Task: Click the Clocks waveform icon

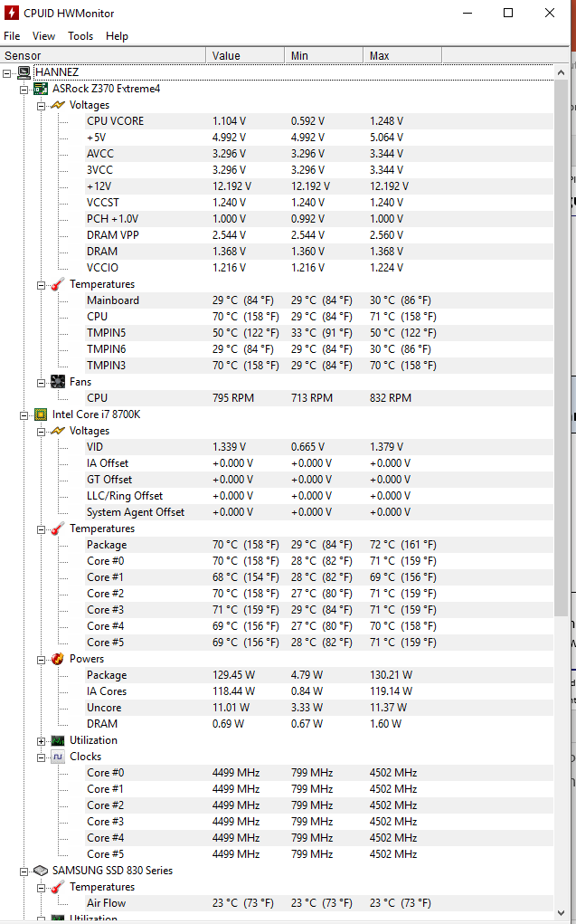Action: 57,757
